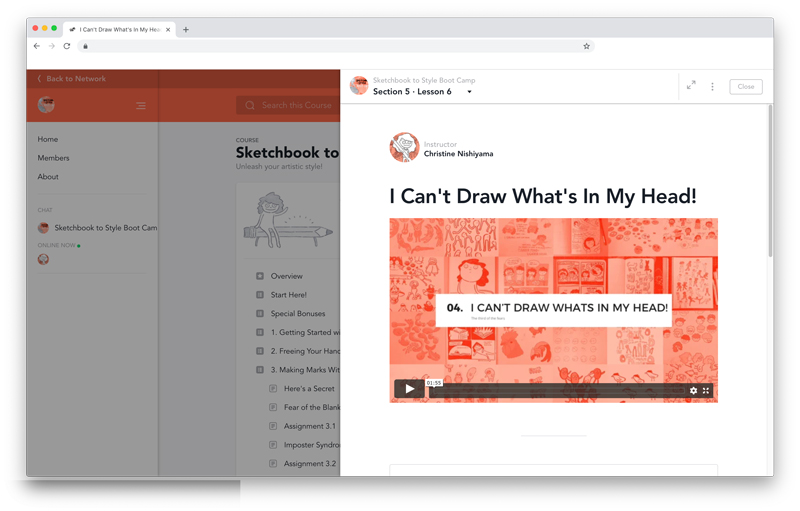Click instructor Christine Nishiyama's avatar
Screen dimensions: 800x511
[x=405, y=147]
